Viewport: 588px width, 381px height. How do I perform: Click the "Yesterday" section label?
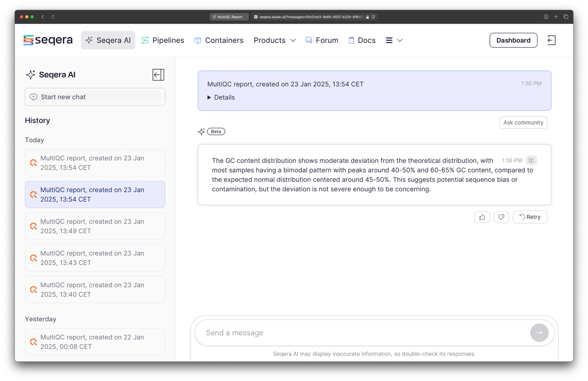coord(41,319)
